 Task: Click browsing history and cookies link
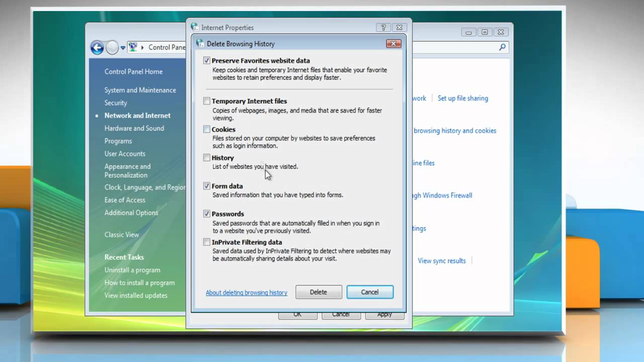[455, 130]
